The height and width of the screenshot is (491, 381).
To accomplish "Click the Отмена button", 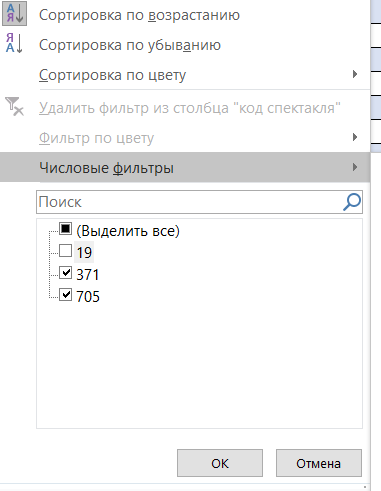I will point(319,463).
